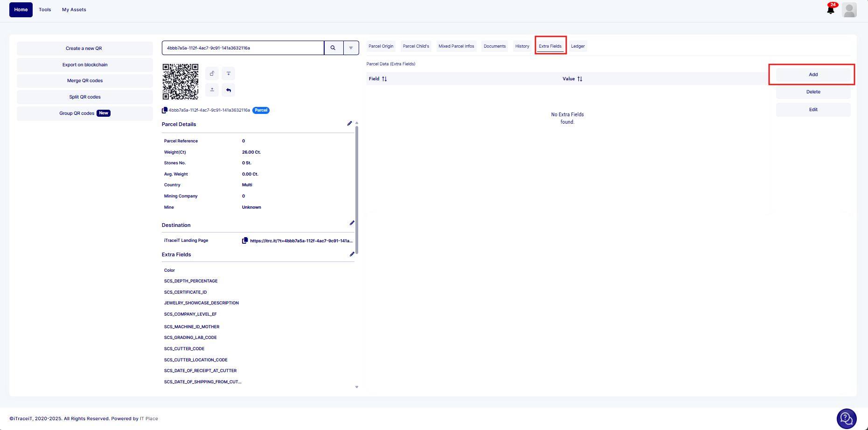This screenshot has width=868, height=430.
Task: Click Export on blockchain button
Action: click(85, 65)
